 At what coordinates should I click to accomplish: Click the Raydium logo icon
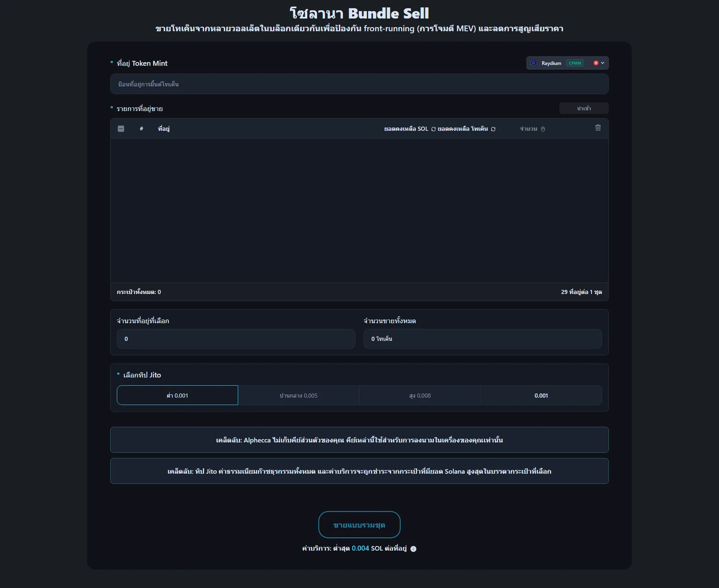point(533,63)
